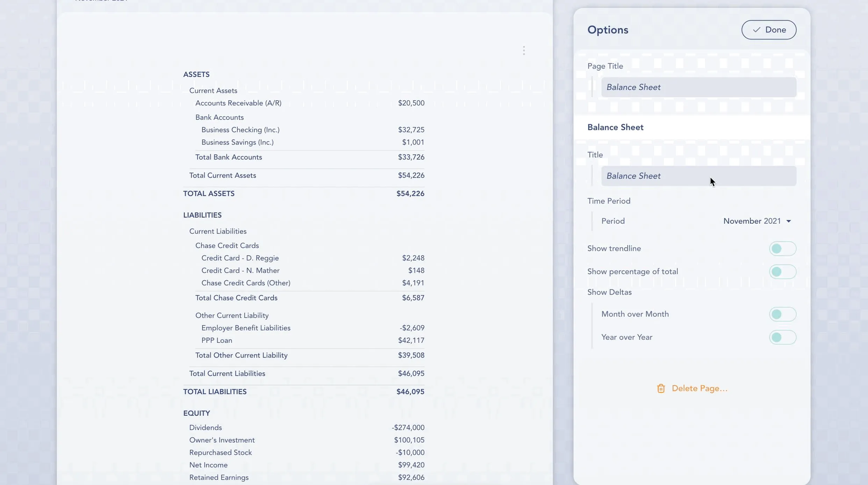The width and height of the screenshot is (868, 485).
Task: Click the Accounts Receivable (A/R) row
Action: (238, 103)
